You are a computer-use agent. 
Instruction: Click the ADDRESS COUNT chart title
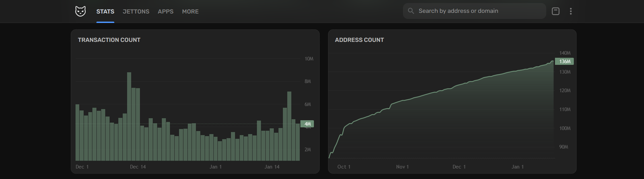pyautogui.click(x=359, y=40)
